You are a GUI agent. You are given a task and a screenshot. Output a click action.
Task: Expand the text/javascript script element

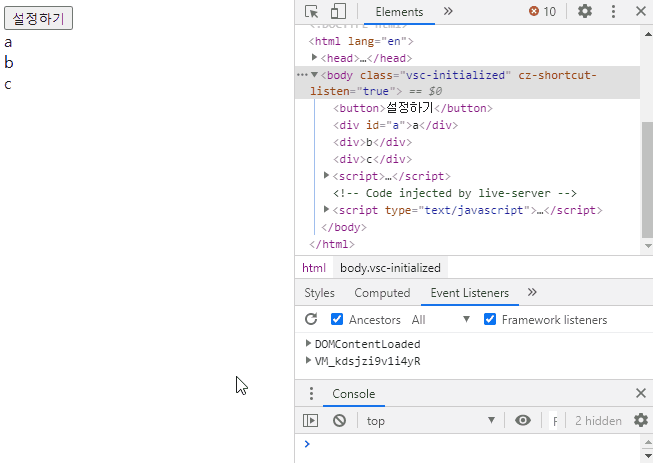click(x=327, y=209)
